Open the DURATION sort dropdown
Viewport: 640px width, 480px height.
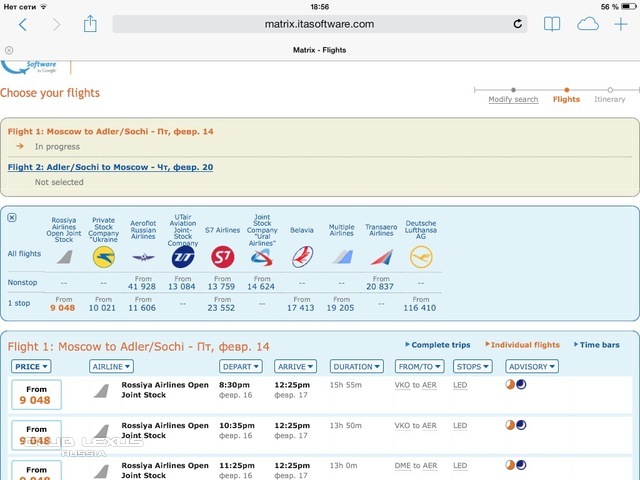[x=356, y=367]
